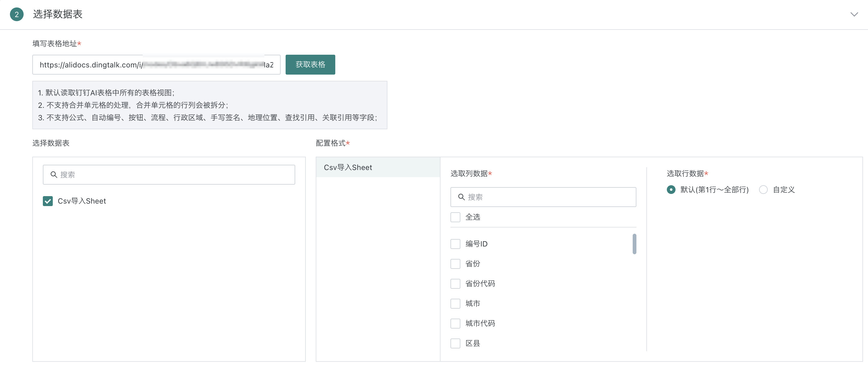868x368 pixels.
Task: Click search icon in column data panel
Action: 461,197
